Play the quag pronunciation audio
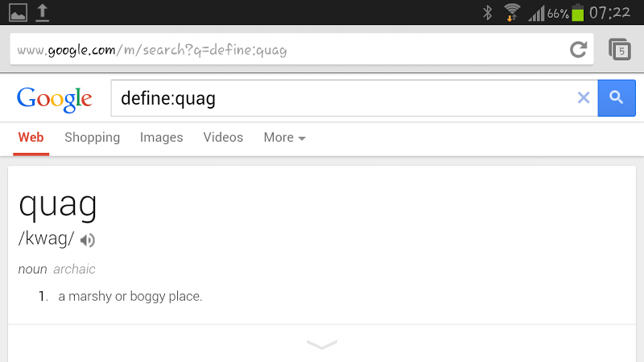The image size is (644, 362). click(88, 240)
